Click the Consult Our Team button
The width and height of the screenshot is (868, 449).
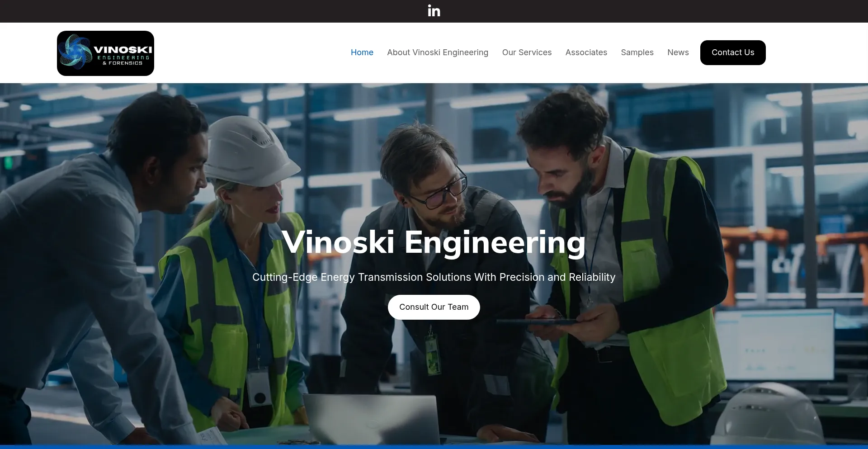click(x=434, y=307)
